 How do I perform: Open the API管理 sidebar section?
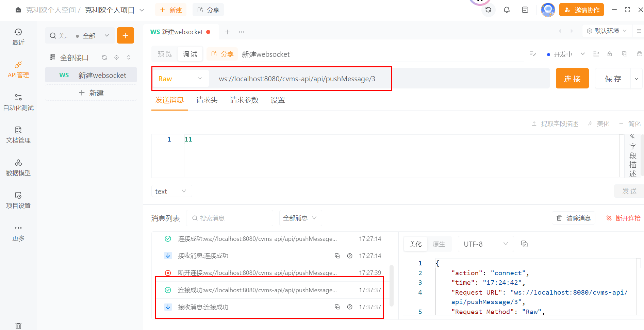click(18, 70)
